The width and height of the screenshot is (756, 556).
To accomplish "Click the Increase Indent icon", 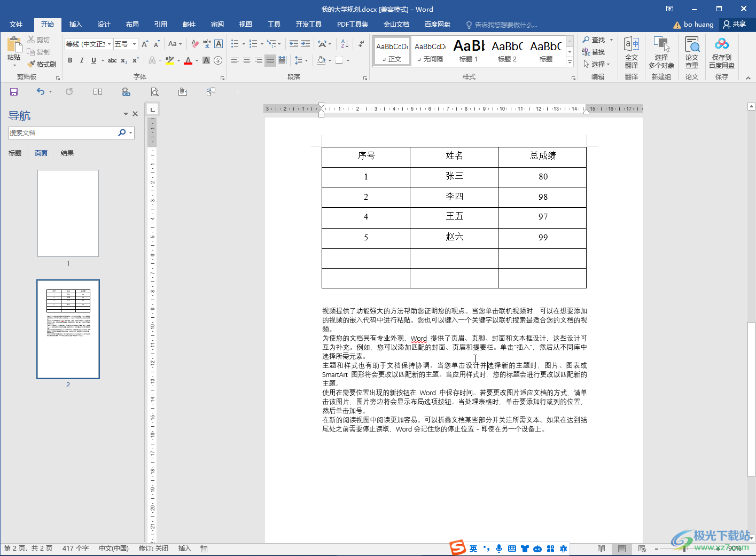I will 305,44.
